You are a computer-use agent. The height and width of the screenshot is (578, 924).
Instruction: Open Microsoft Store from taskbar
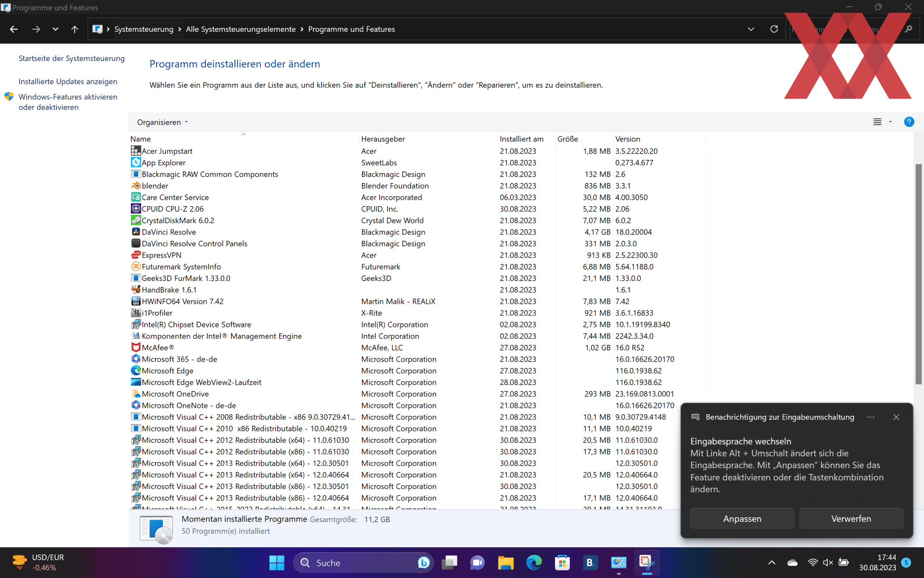562,563
